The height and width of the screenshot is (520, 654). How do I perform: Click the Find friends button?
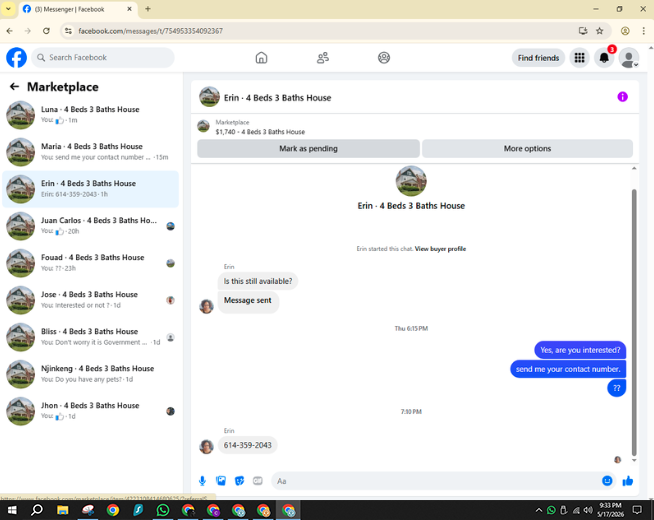538,58
